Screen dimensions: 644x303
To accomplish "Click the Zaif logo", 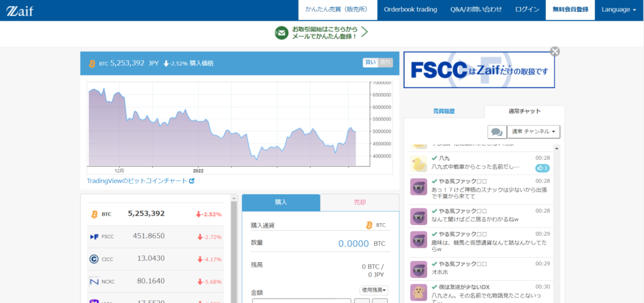I will coord(19,11).
